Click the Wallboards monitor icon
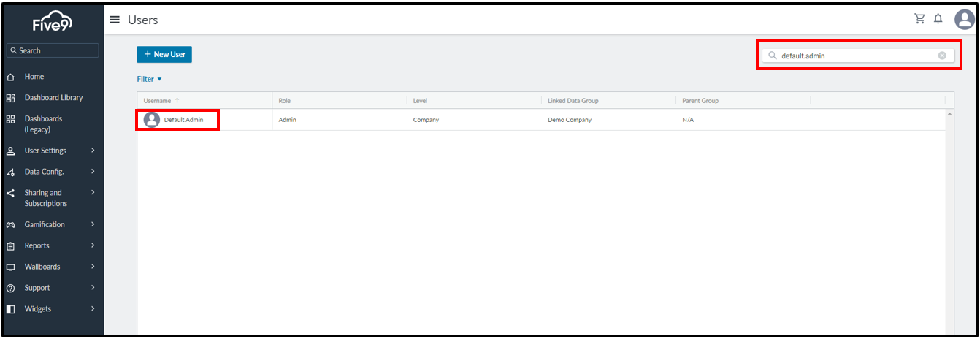Screen dimensions: 980x339 [x=11, y=267]
